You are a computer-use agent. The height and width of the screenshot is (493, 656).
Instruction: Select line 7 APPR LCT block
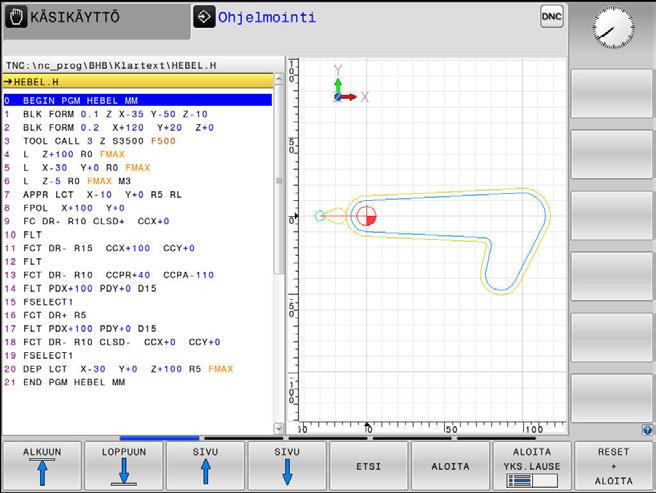coord(138,194)
